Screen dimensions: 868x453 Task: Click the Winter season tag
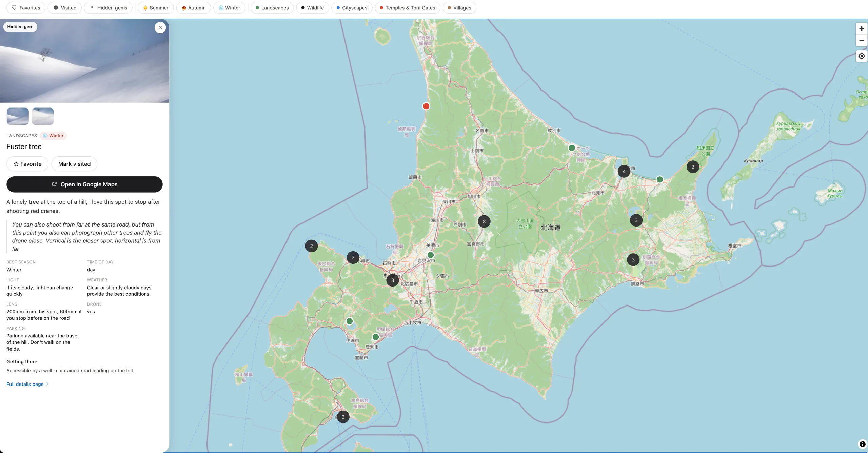pos(53,136)
